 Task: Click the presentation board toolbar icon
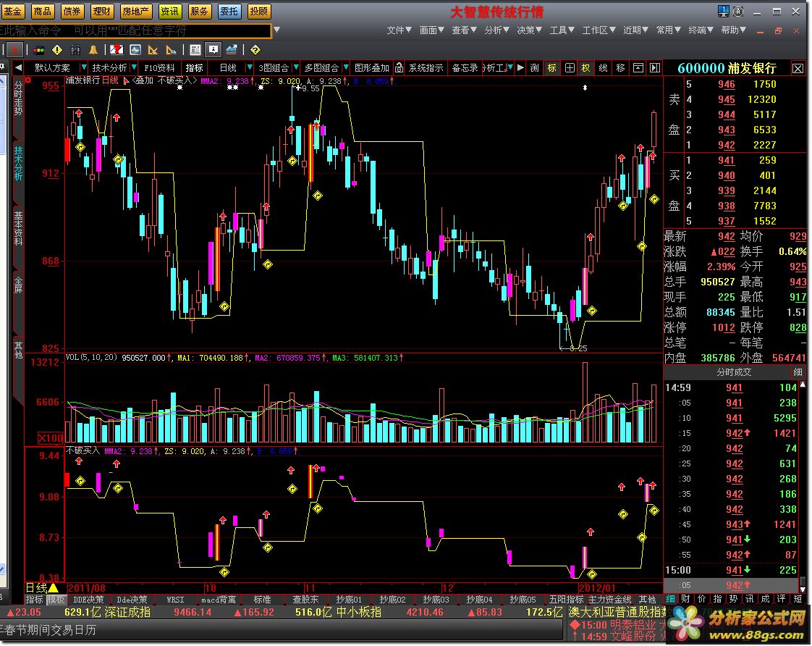click(x=213, y=50)
